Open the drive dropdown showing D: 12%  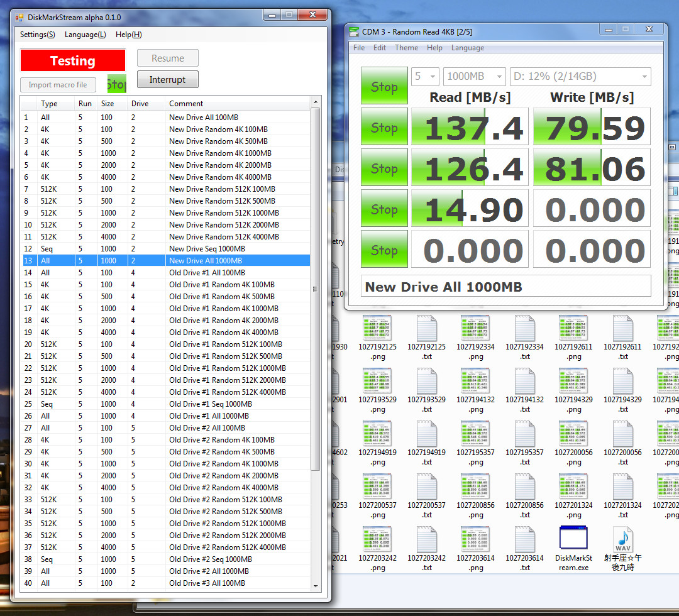point(581,77)
